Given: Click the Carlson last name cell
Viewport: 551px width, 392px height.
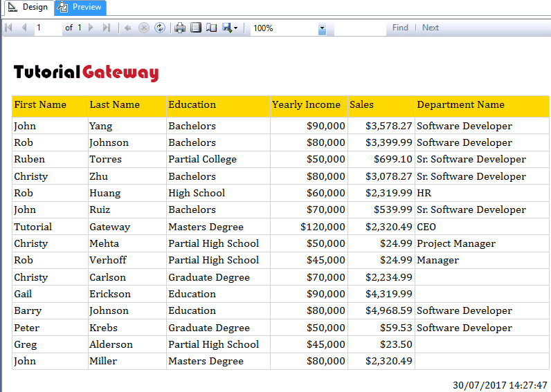Looking at the screenshot, I should (x=127, y=277).
